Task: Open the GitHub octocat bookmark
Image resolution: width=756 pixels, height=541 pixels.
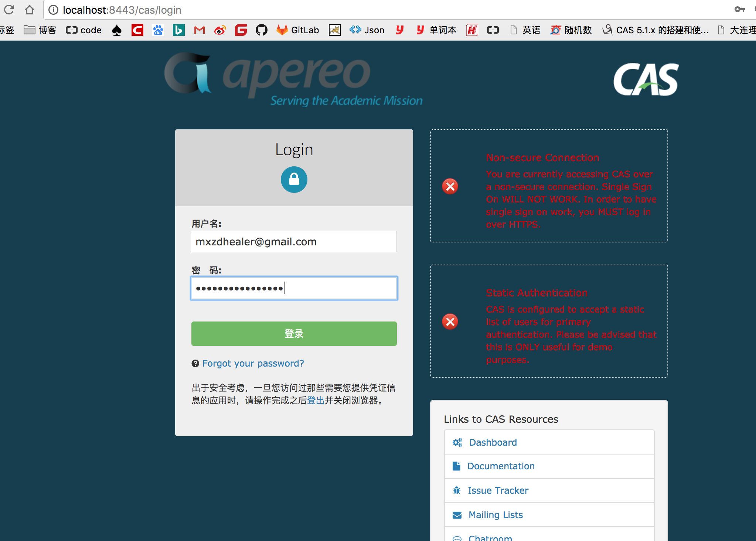Action: click(x=261, y=30)
